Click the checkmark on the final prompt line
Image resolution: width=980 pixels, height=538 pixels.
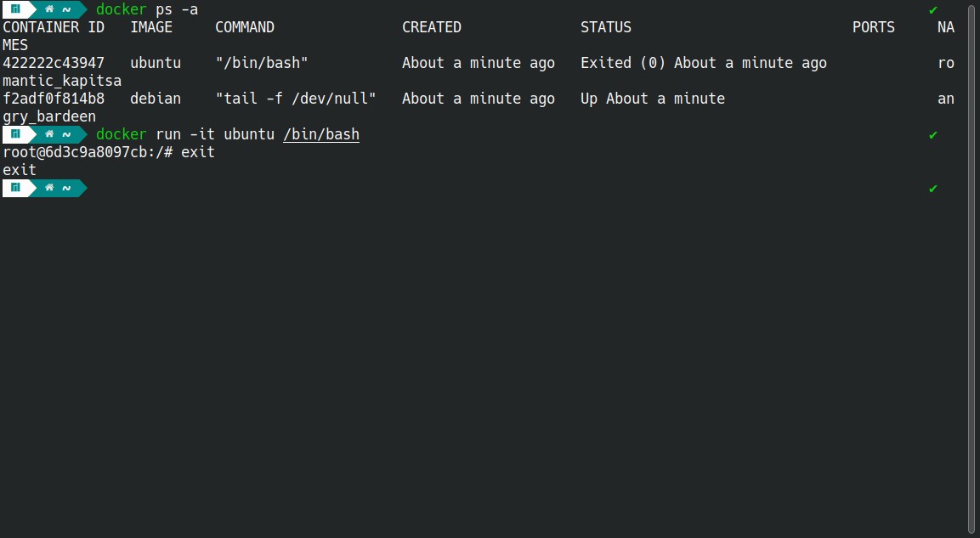click(932, 188)
